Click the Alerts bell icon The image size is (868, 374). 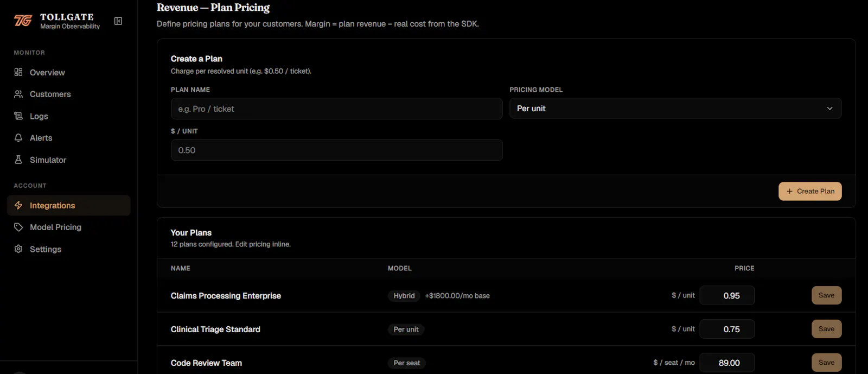[18, 138]
